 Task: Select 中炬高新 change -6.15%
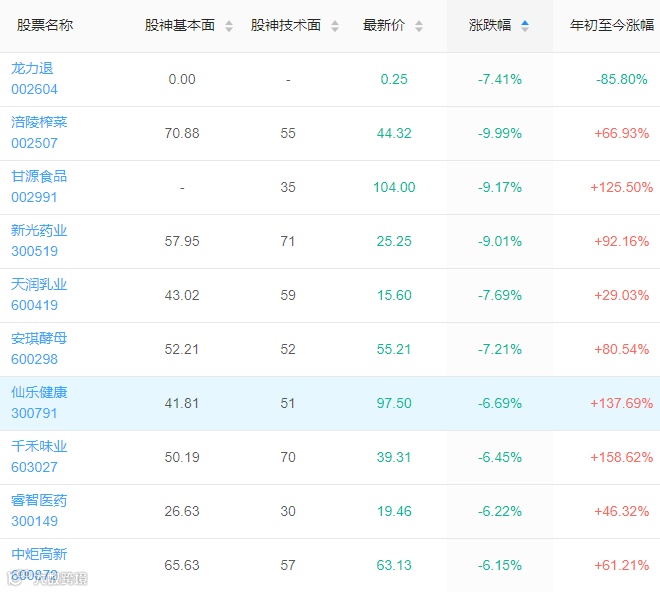[x=500, y=565]
